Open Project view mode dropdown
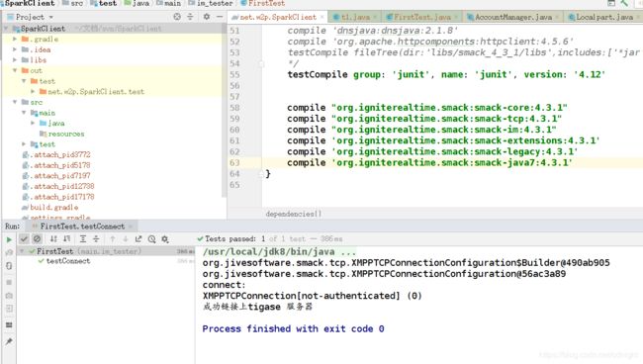This screenshot has height=364, width=643. click(x=50, y=17)
